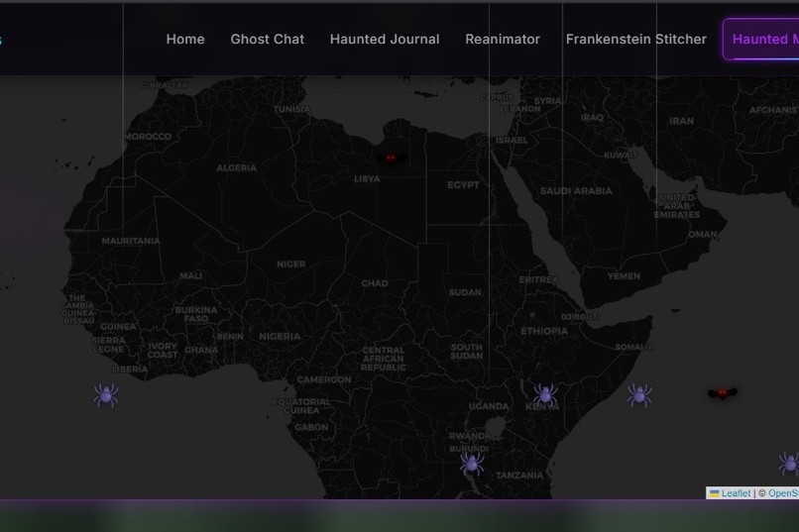The width and height of the screenshot is (799, 532).
Task: Click the IRAN country label
Action: pos(682,121)
